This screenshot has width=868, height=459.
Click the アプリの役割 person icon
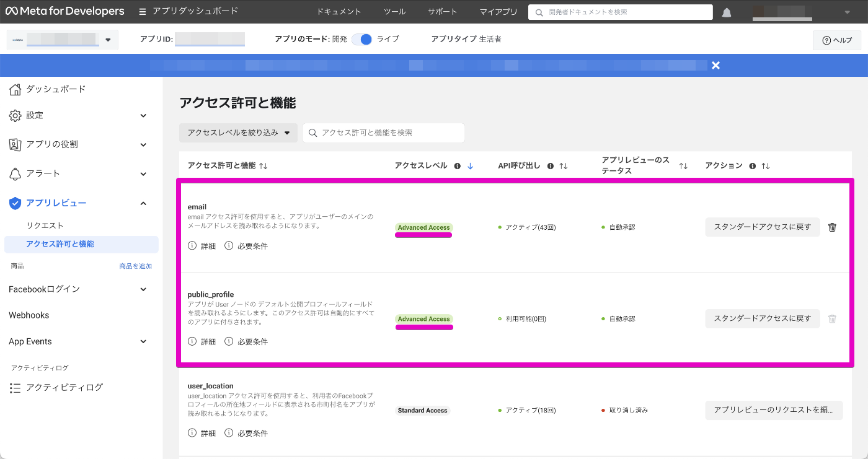(x=15, y=144)
